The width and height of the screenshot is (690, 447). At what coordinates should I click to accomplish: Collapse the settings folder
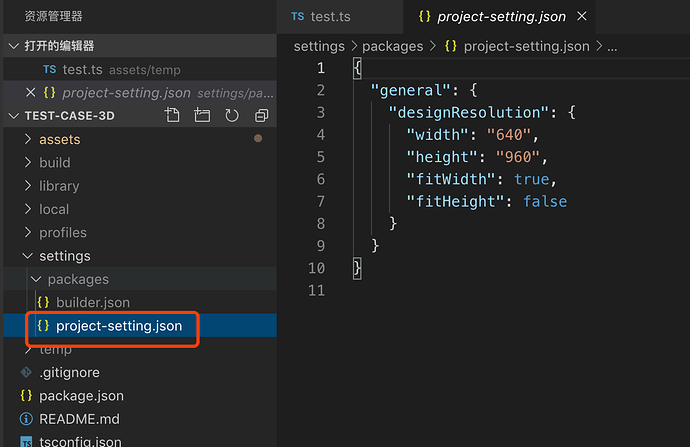27,256
